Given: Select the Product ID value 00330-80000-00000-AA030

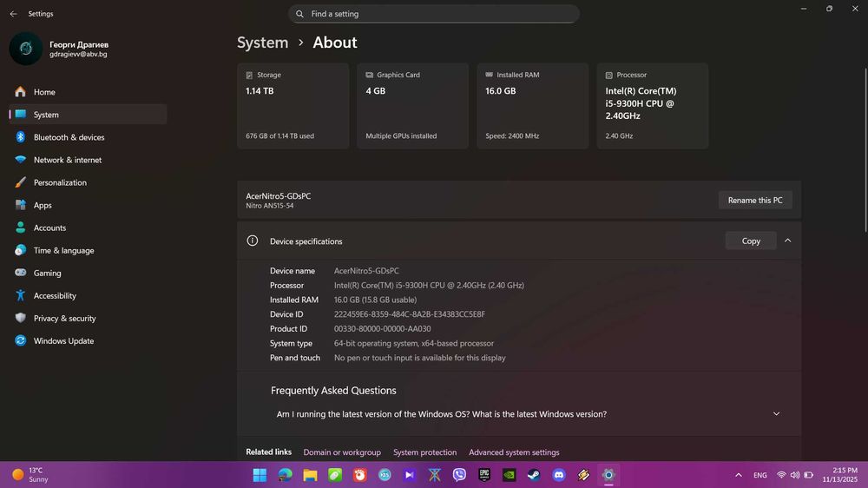Looking at the screenshot, I should 382,328.
